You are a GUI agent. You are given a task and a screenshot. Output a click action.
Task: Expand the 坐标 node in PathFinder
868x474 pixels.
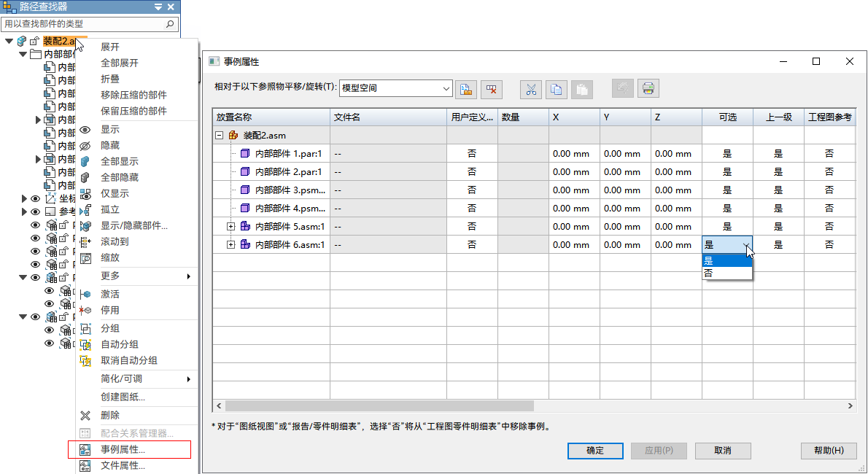[24, 198]
